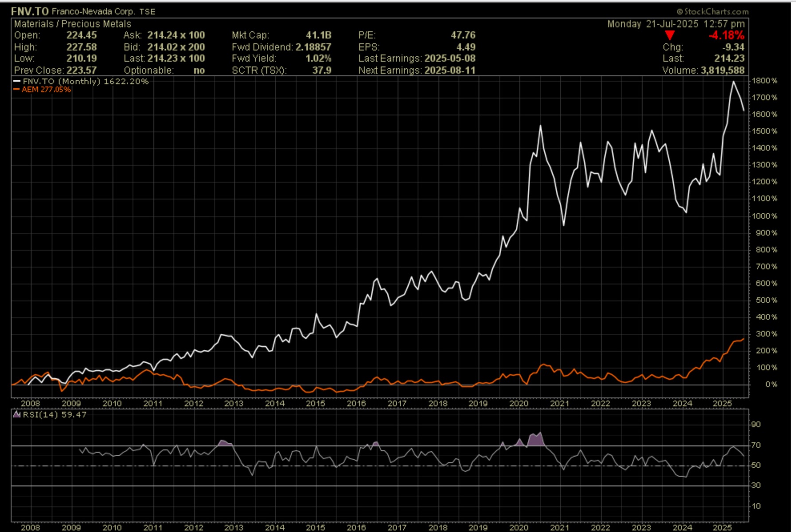Screen dimensions: 796x532
Task: Click the Last Earnings date 2025-05-08
Action: coord(450,59)
